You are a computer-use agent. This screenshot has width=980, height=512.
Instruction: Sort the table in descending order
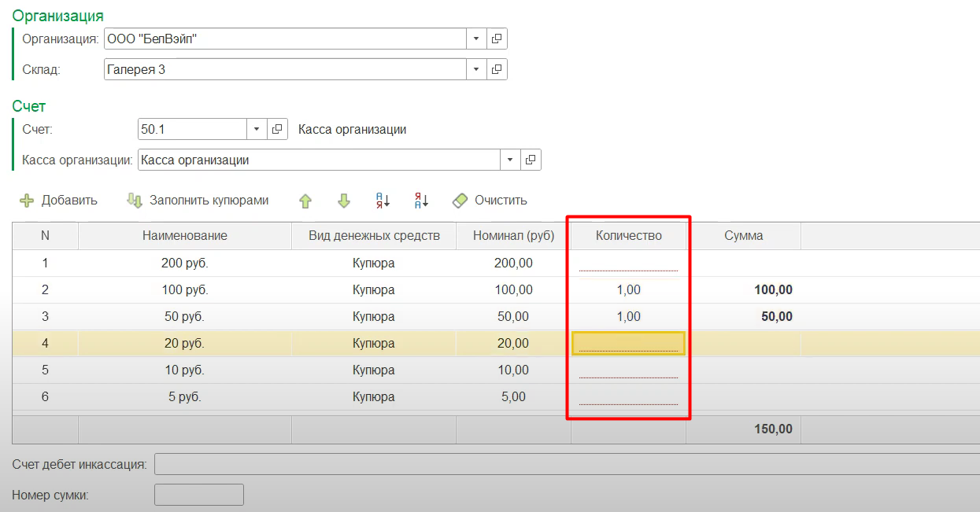click(421, 201)
